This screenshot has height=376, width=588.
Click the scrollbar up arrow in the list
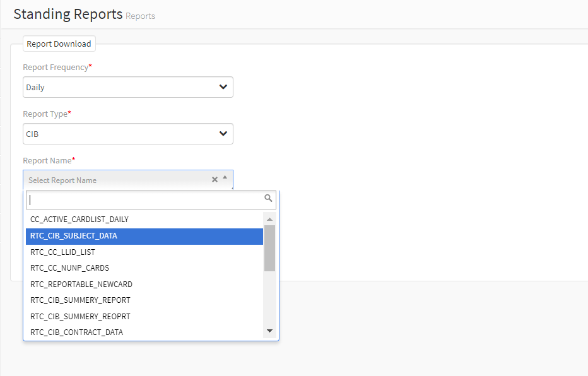coord(269,219)
